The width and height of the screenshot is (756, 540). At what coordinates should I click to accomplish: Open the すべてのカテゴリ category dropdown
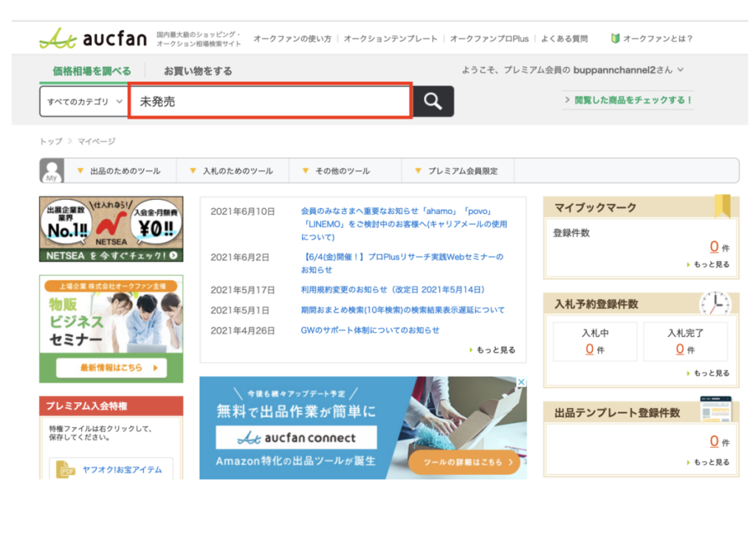pyautogui.click(x=83, y=102)
